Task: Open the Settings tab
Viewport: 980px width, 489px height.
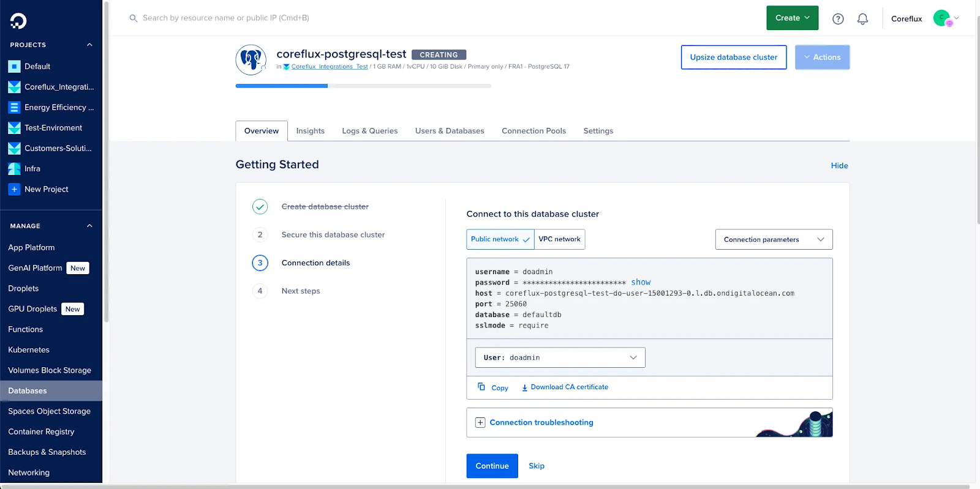Action: click(x=598, y=131)
